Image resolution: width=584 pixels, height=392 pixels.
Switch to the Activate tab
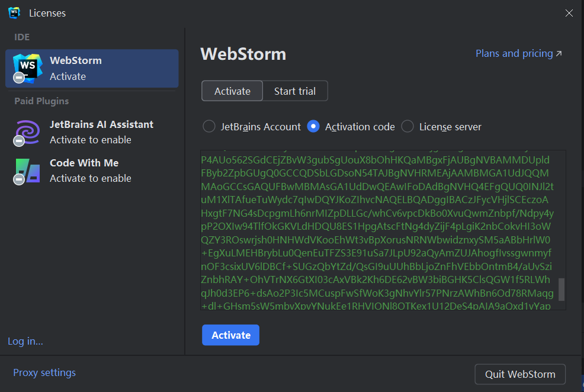232,91
